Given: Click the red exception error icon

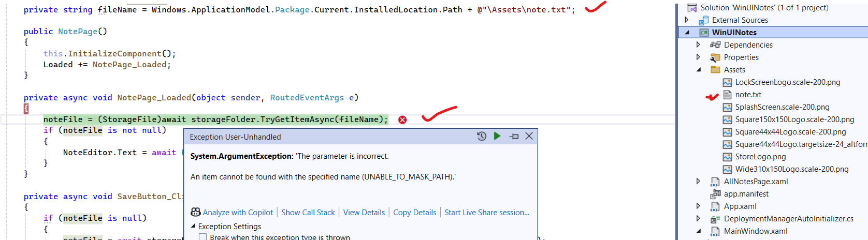Looking at the screenshot, I should 402,120.
